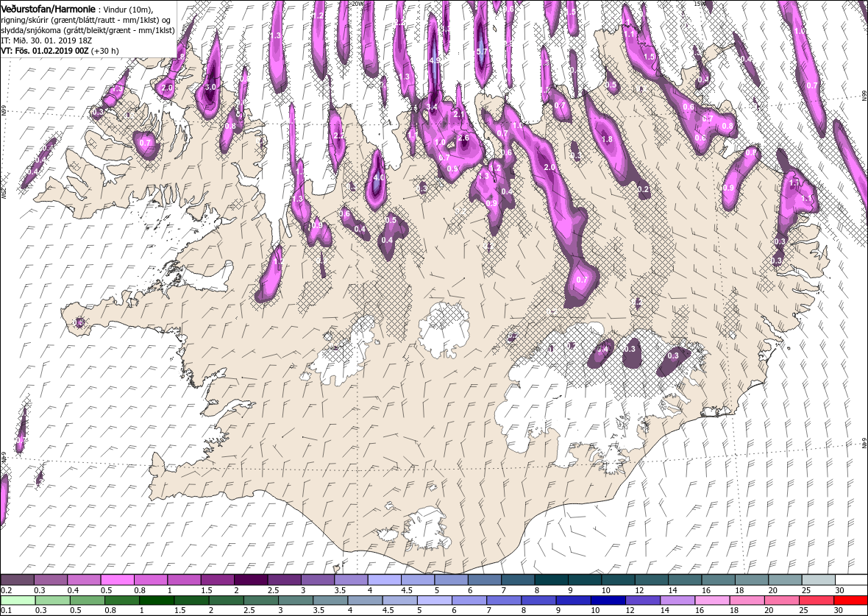Click the '12' label in upper legend
Image resolution: width=868 pixels, height=616 pixels.
(639, 590)
